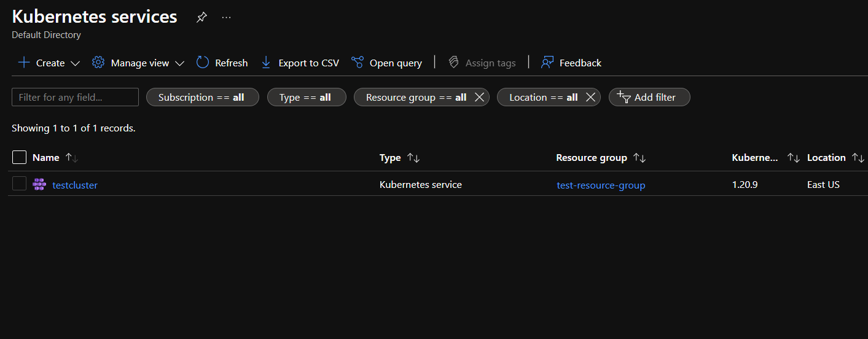Open query using the graph icon
This screenshot has height=339, width=868.
pos(357,63)
